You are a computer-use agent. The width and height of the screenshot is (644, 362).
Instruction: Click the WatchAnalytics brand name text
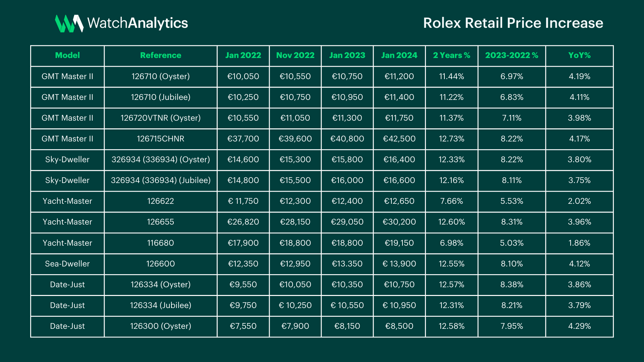(x=138, y=23)
